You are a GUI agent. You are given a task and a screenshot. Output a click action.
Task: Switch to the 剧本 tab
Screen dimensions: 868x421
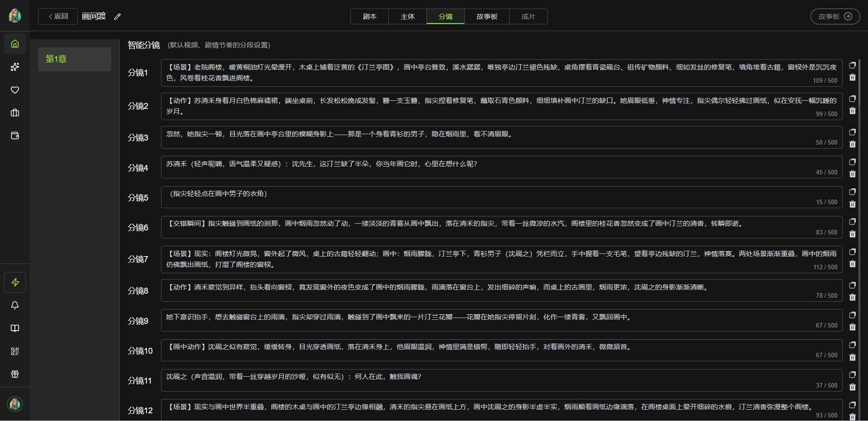(x=369, y=17)
